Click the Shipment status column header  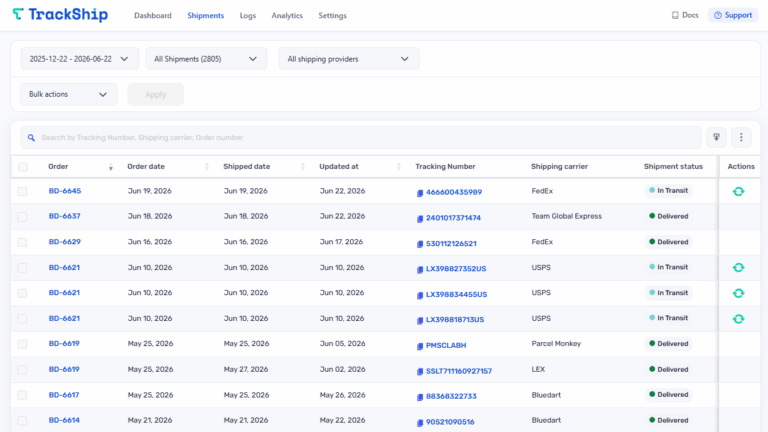coord(673,167)
